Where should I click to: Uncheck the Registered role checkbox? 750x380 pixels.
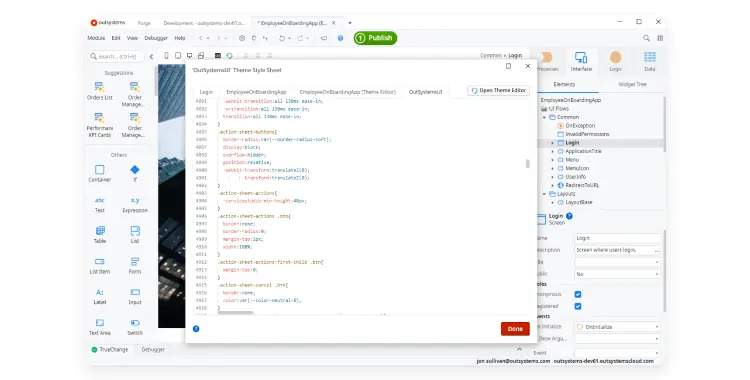[x=578, y=306]
